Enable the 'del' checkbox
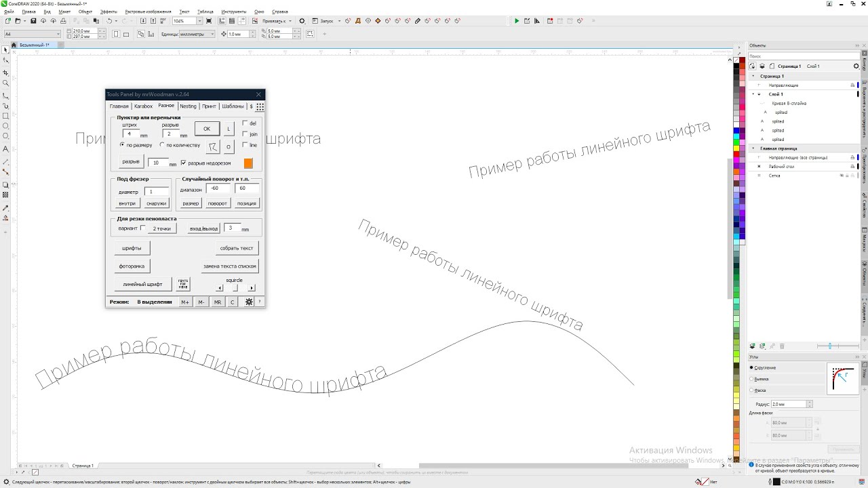Screen dimensions: 868x488 pyautogui.click(x=245, y=123)
